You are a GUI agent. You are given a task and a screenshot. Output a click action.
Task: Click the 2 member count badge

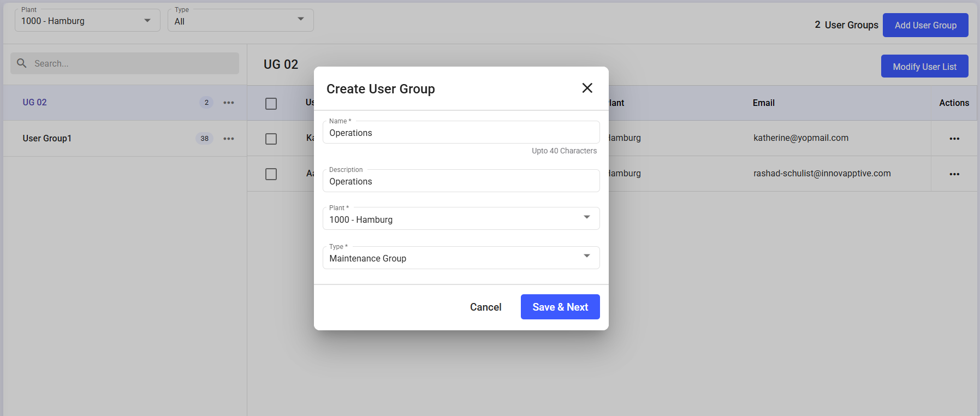[x=206, y=103]
